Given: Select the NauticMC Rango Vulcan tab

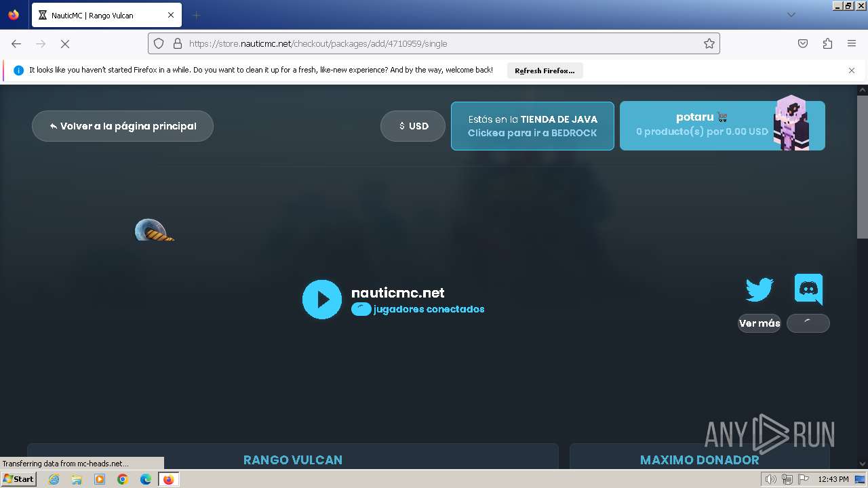Looking at the screenshot, I should [106, 15].
